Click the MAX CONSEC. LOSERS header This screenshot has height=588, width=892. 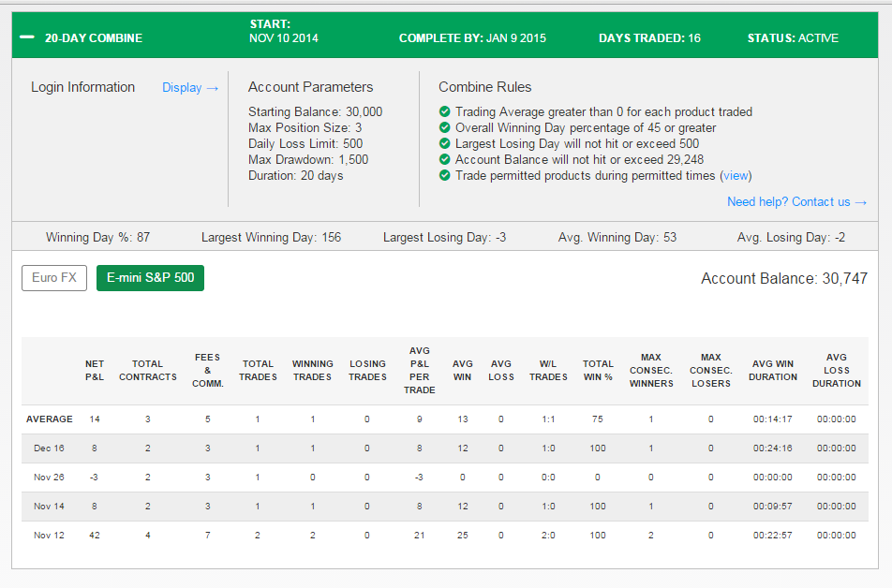[711, 370]
